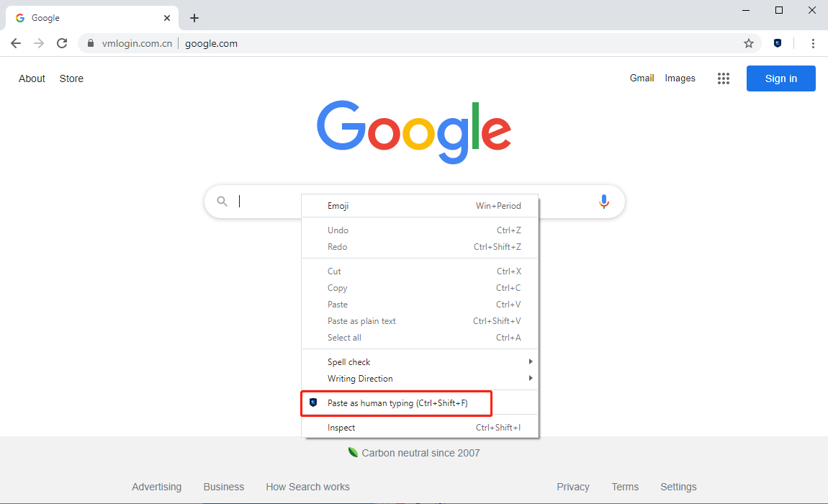Viewport: 828px width, 504px height.
Task: Click How Search works footer link
Action: 307,487
